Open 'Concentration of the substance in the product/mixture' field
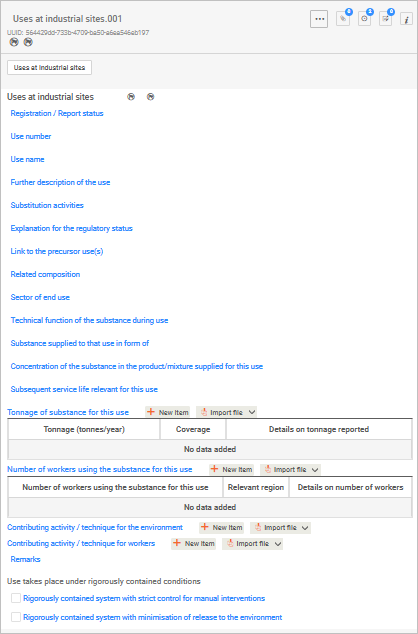The width and height of the screenshot is (418, 634). [137, 366]
